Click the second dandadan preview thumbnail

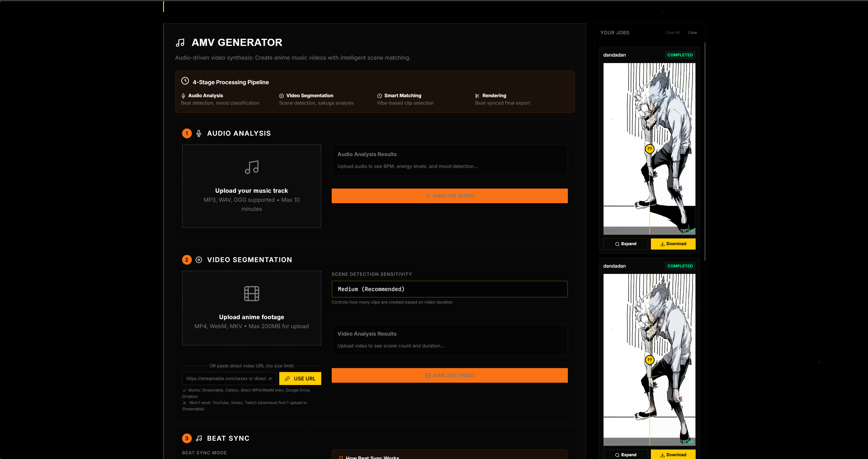(x=649, y=359)
